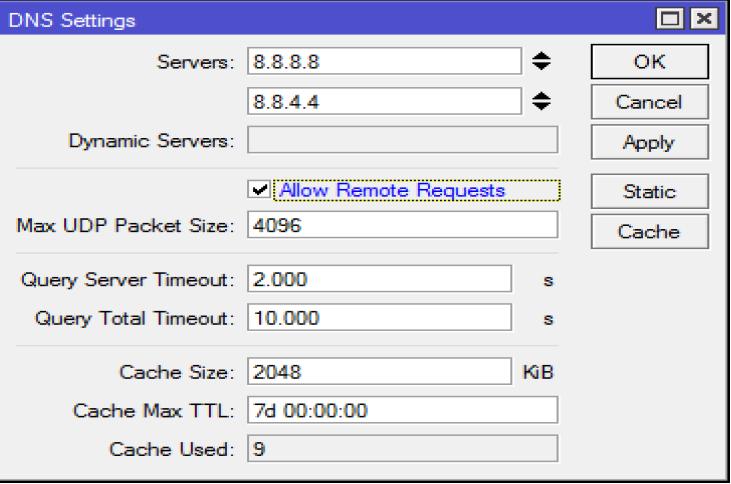Click the Cancel button
The width and height of the screenshot is (731, 484).
click(648, 101)
